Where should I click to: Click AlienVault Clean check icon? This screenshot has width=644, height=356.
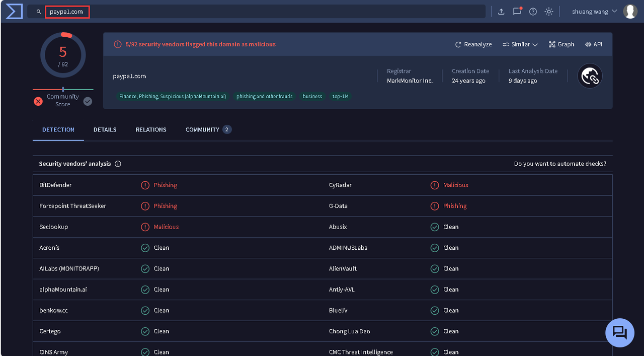[x=435, y=268]
